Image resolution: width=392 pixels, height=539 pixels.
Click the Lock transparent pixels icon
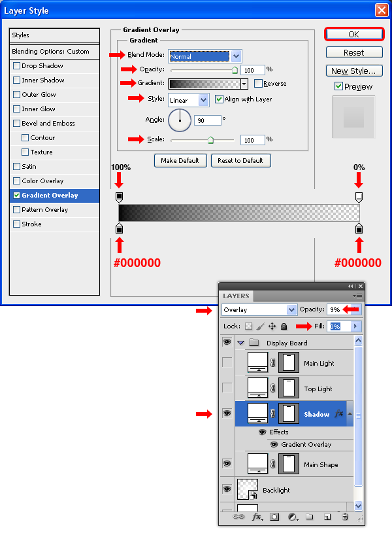(x=248, y=326)
